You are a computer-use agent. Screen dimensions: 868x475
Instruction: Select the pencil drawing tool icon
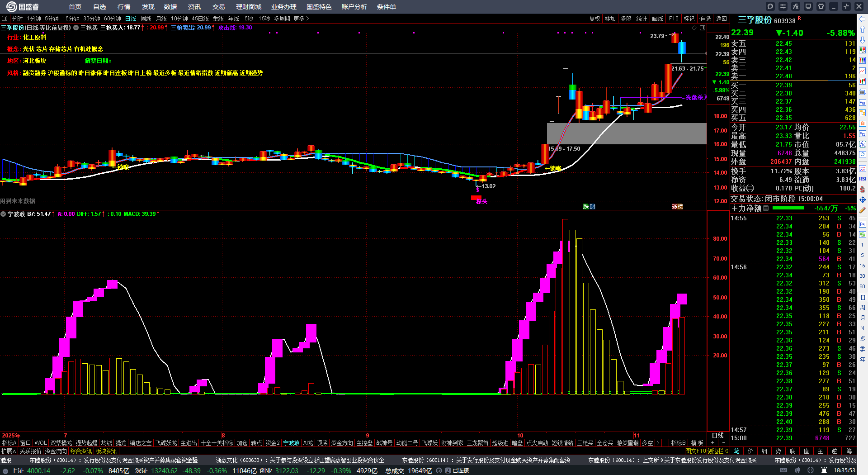coord(863,210)
